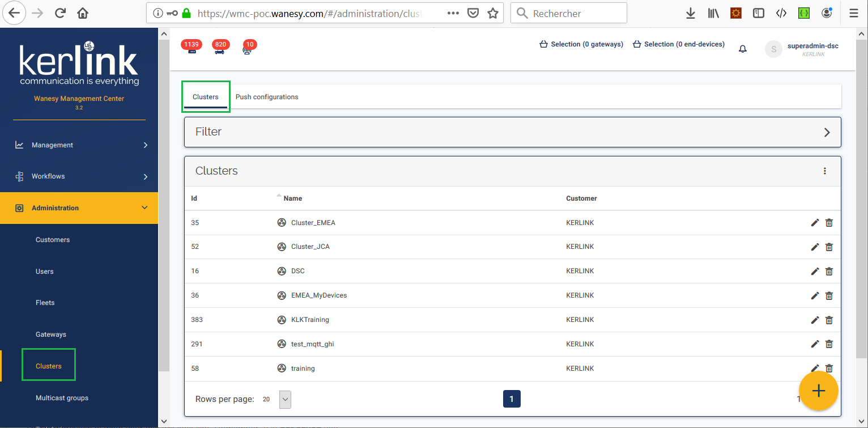Viewport: 868px width, 428px height.
Task: Click Selection (0 gateways) link
Action: pyautogui.click(x=581, y=44)
